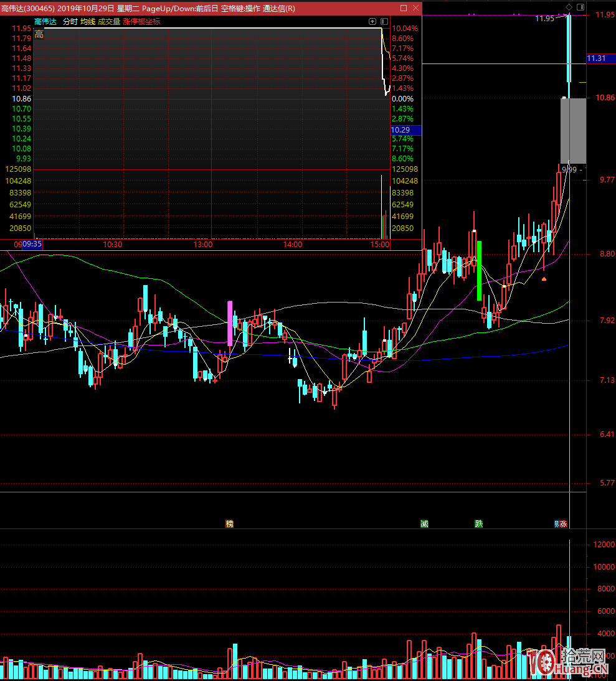
Task: Click the 涨停板坐标 limit-up coordinate label
Action: point(141,21)
